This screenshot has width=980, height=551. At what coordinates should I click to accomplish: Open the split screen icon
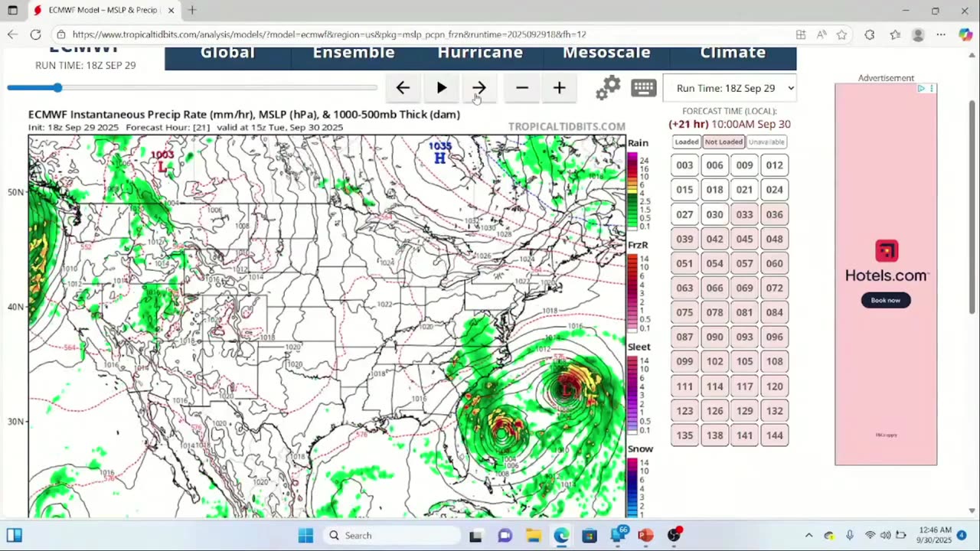[801, 34]
